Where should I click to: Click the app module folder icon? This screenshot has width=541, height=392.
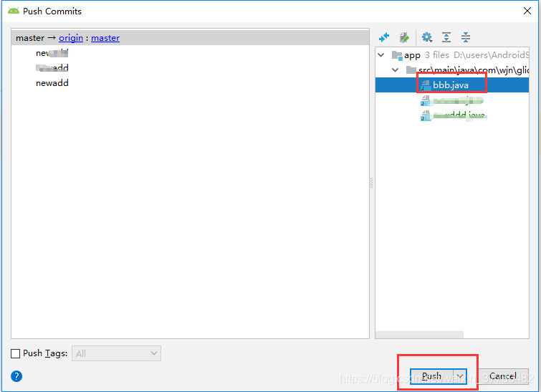pos(397,55)
